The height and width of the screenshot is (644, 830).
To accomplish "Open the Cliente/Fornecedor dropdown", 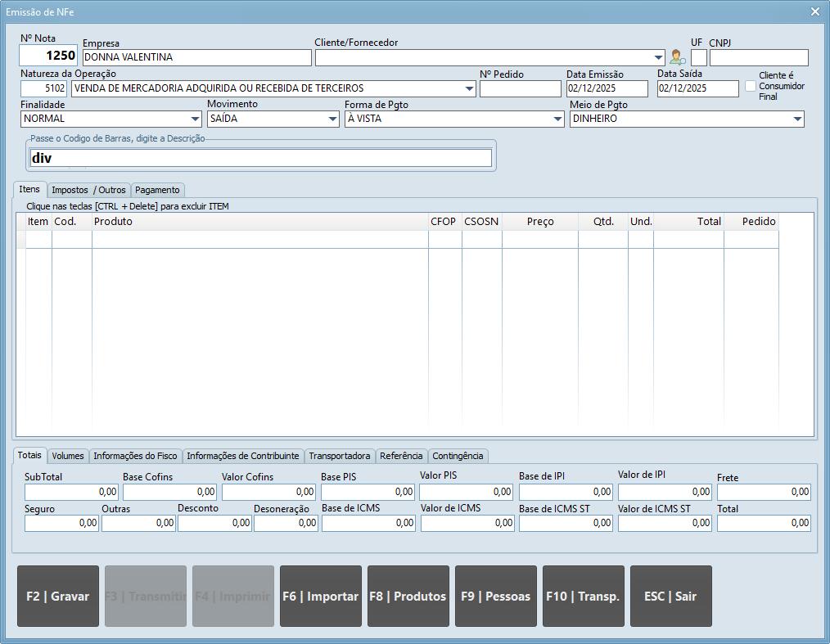I will [x=659, y=58].
